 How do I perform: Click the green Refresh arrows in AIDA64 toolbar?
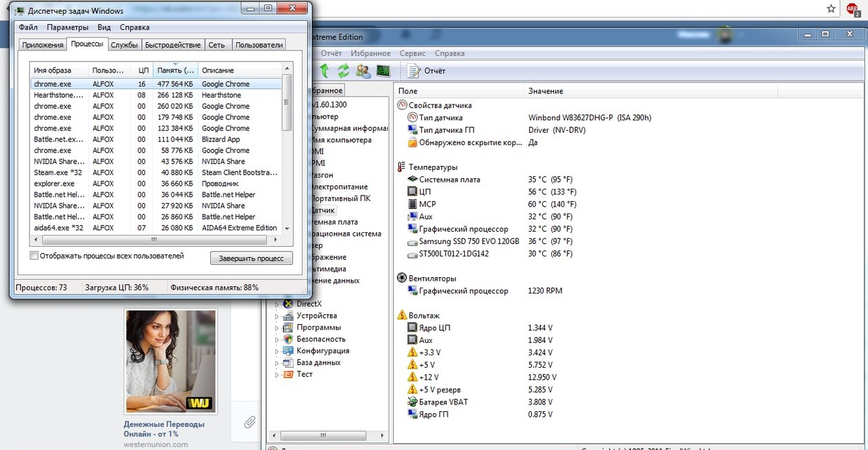[x=343, y=71]
